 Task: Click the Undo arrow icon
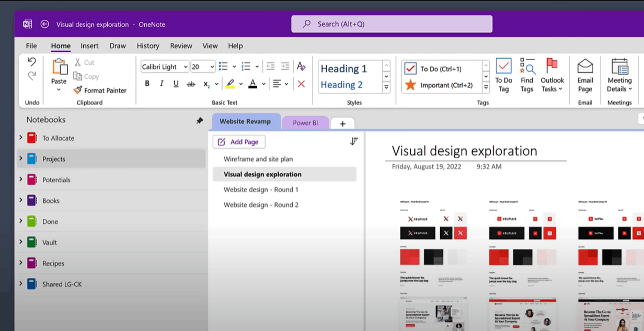point(32,62)
